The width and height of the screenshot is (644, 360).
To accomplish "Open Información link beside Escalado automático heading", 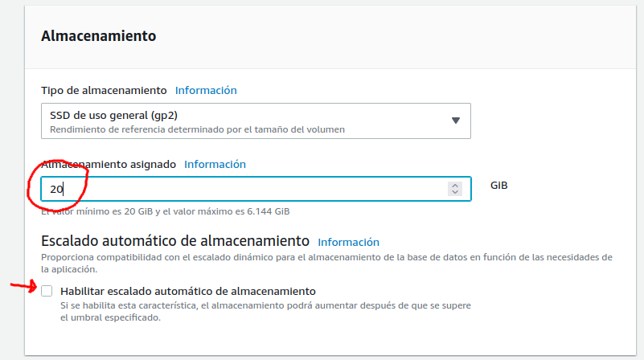I will click(348, 242).
